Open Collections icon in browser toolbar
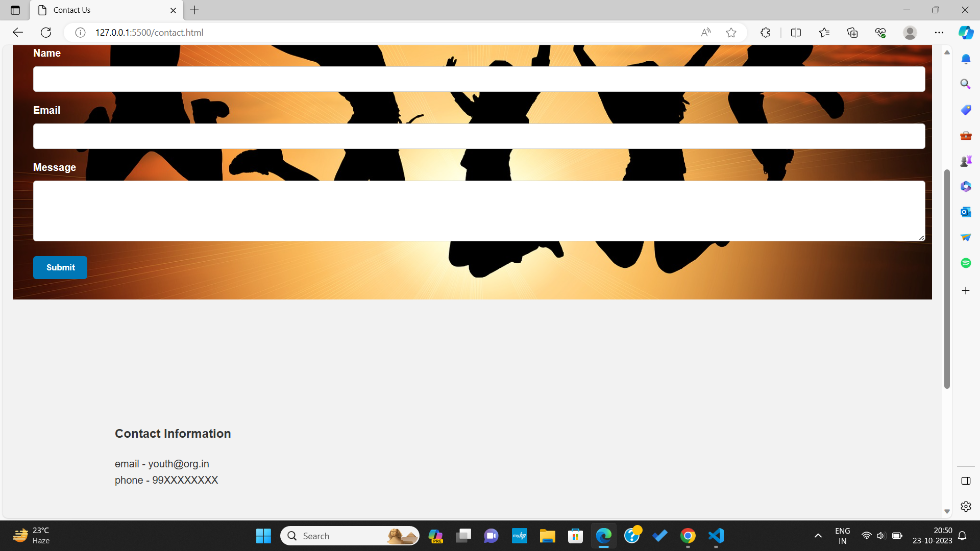The image size is (980, 551). click(852, 33)
